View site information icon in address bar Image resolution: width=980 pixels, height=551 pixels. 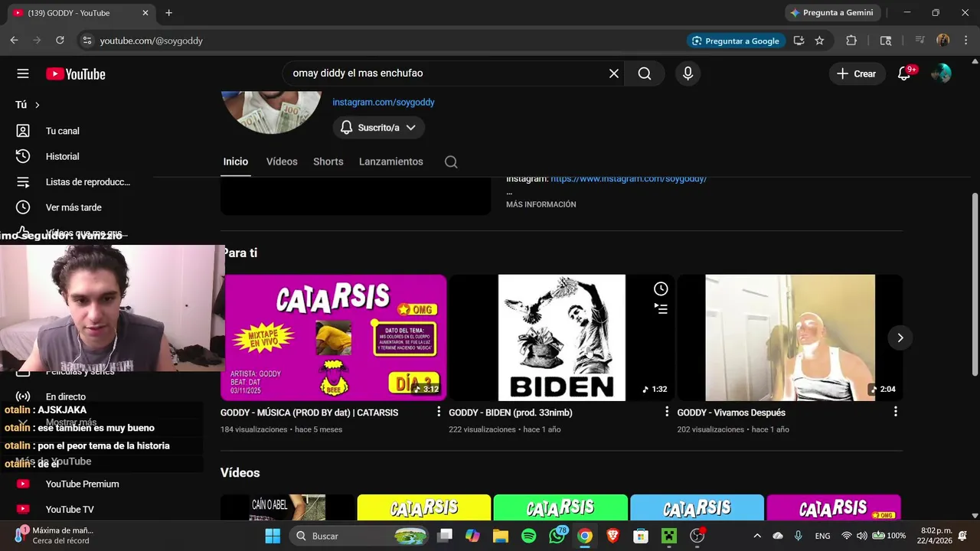pyautogui.click(x=87, y=41)
